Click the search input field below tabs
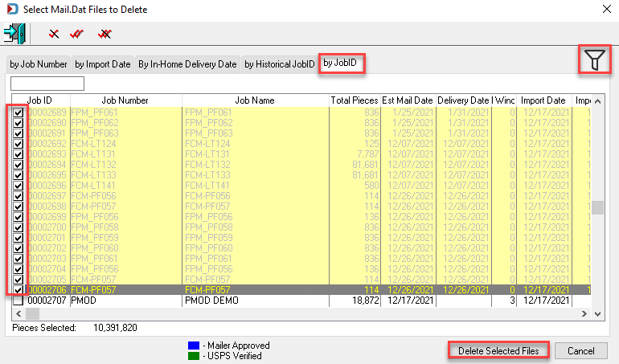This screenshot has width=619, height=364. (x=47, y=84)
